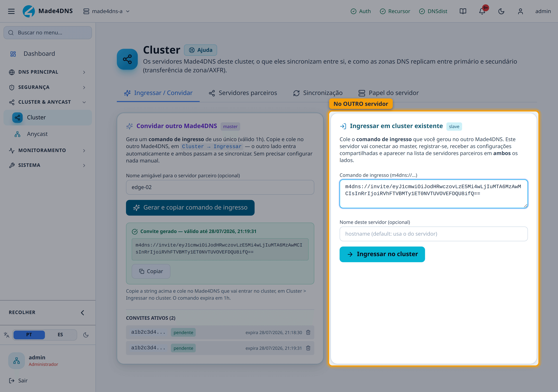Click the translate language icon
Screen dimensions: 558x392
[7, 335]
